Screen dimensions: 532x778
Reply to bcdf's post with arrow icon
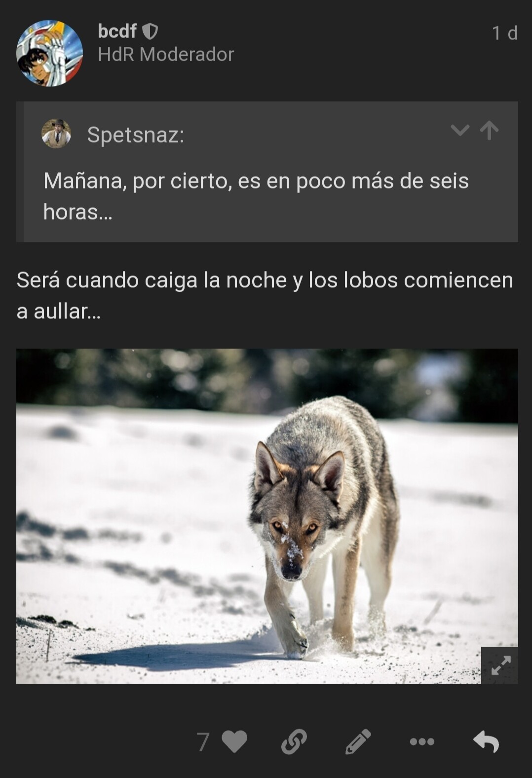click(486, 741)
